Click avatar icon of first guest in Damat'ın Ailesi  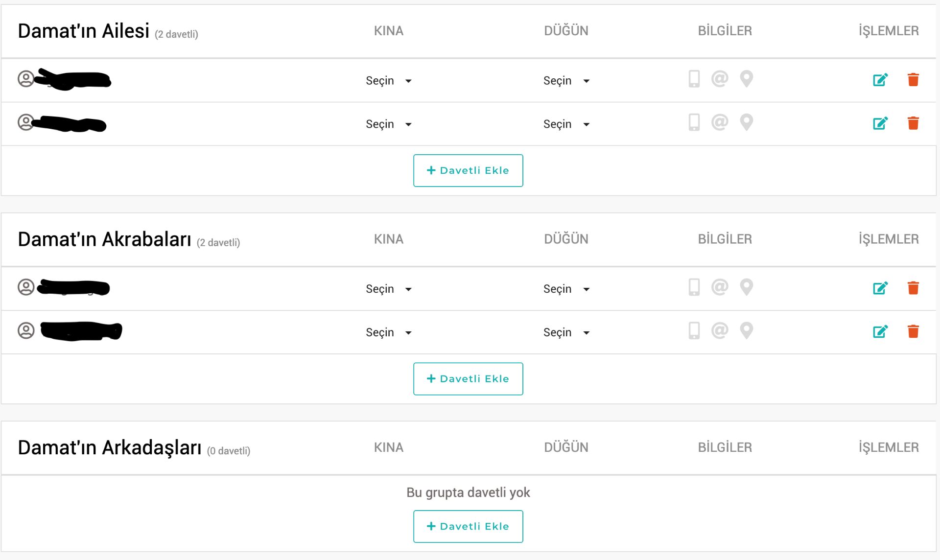[26, 79]
